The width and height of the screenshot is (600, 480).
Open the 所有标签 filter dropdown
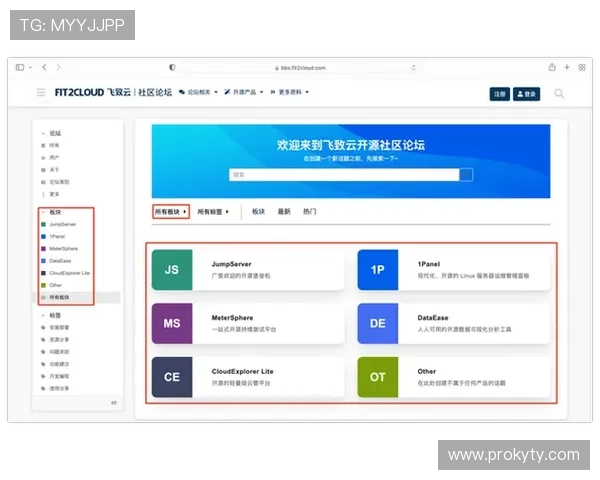tap(213, 212)
